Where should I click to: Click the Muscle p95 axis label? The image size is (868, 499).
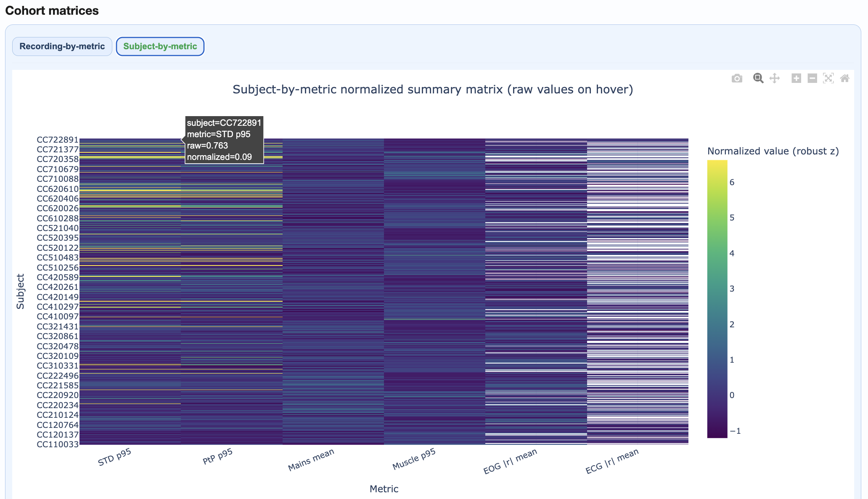pos(414,459)
